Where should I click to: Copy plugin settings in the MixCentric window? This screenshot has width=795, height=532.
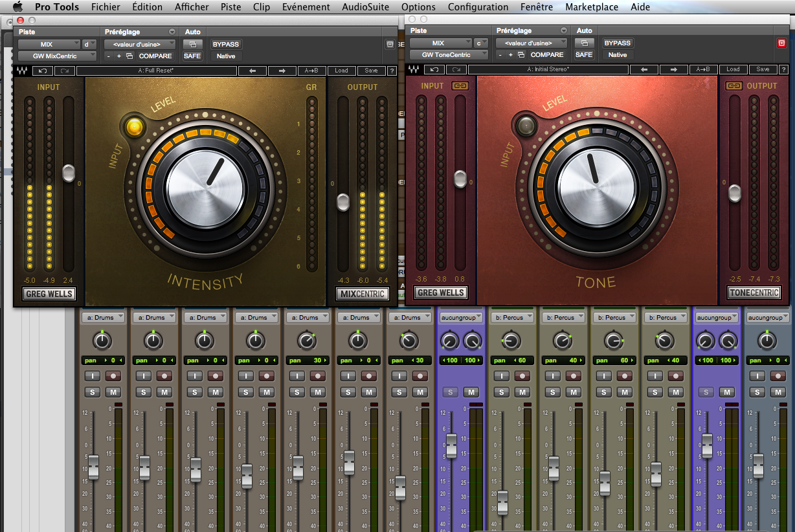coord(129,56)
